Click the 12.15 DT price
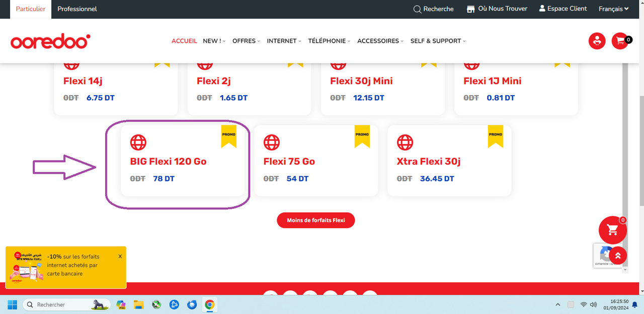This screenshot has height=314, width=644. coord(369,98)
